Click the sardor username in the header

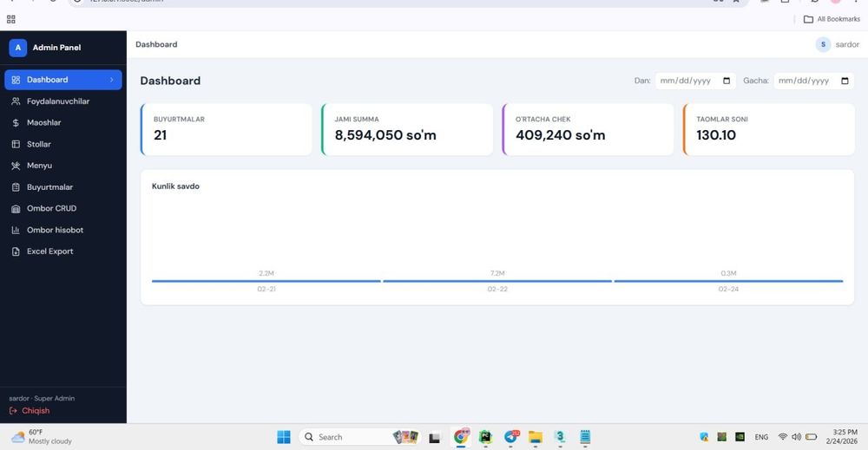click(x=847, y=44)
